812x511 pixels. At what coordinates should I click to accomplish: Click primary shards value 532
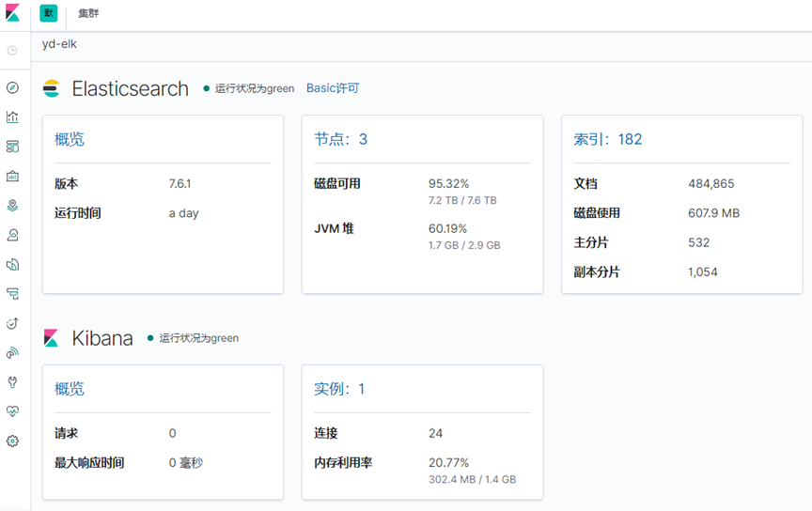[x=698, y=242]
